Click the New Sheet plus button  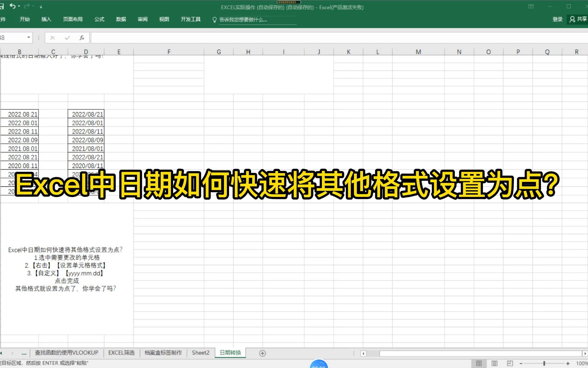[x=262, y=353]
